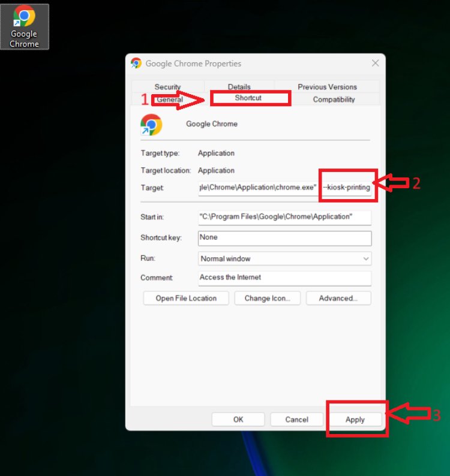Image resolution: width=450 pixels, height=476 pixels.
Task: Open the Previous Versions tab
Action: (327, 87)
